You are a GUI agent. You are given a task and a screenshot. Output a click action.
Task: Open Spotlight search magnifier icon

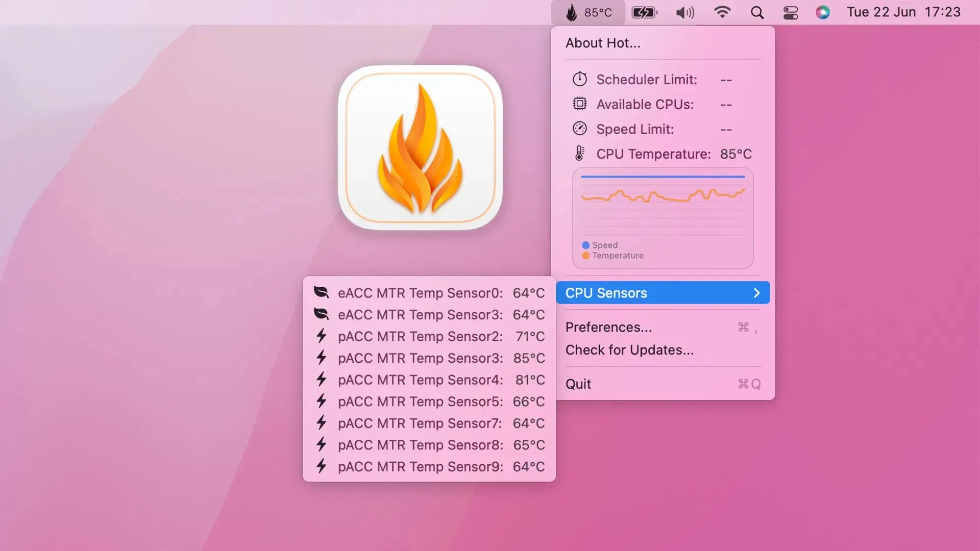click(757, 12)
